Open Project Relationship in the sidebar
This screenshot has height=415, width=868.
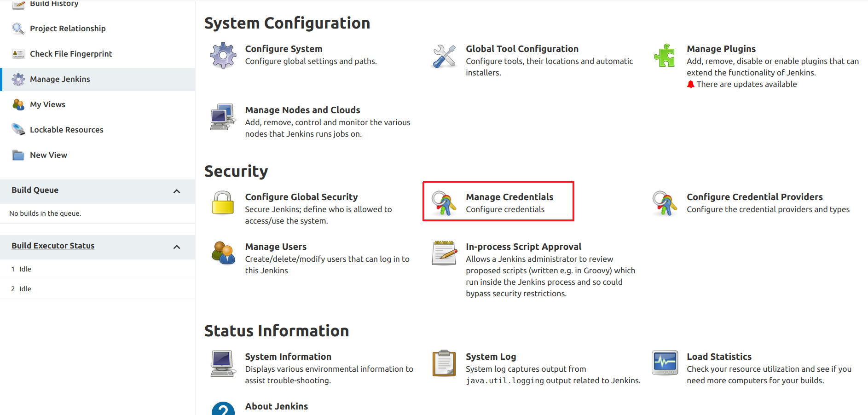pyautogui.click(x=68, y=29)
